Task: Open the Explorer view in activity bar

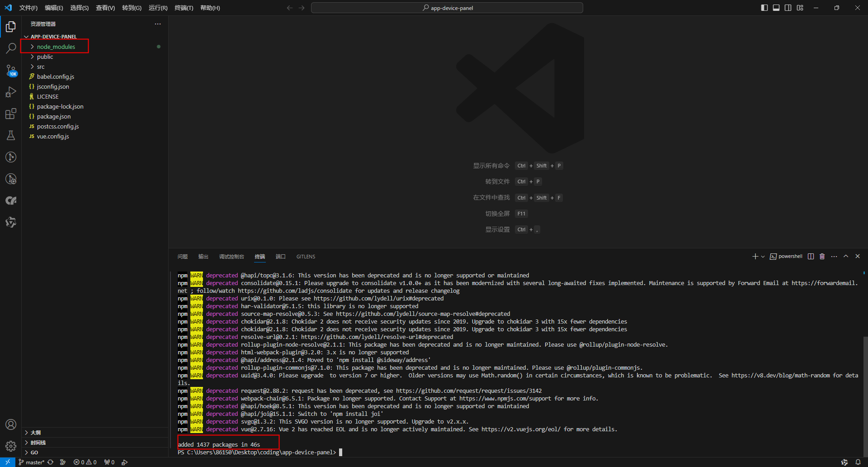Action: coord(11,27)
